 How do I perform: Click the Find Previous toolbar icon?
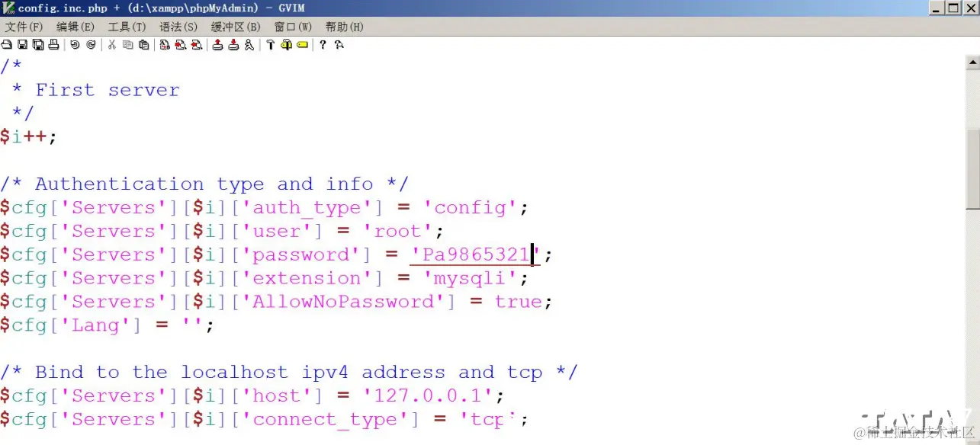coord(197,45)
